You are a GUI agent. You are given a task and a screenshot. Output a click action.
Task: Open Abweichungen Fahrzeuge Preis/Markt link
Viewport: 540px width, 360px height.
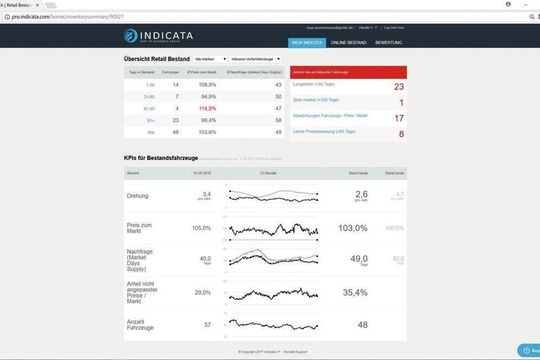coord(330,116)
